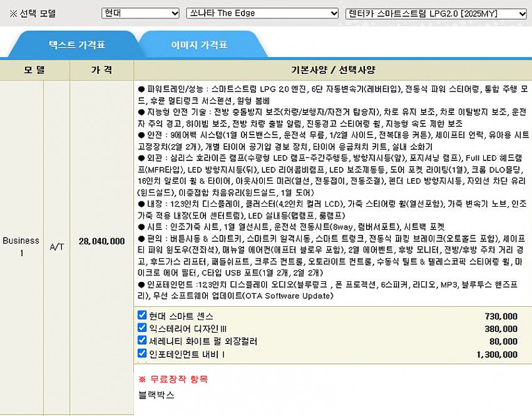The width and height of the screenshot is (532, 416).
Task: Uncheck the 현대 스마트 센스 option
Action: [142, 315]
